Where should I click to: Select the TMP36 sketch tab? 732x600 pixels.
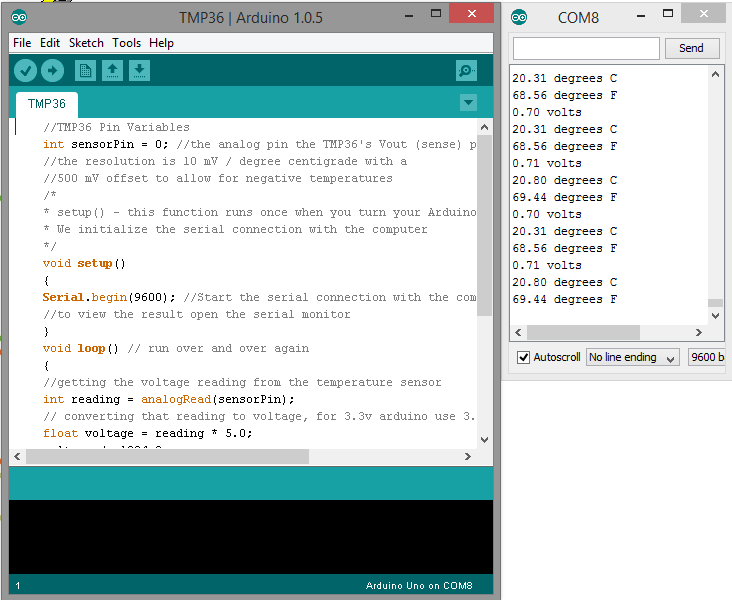(x=47, y=104)
